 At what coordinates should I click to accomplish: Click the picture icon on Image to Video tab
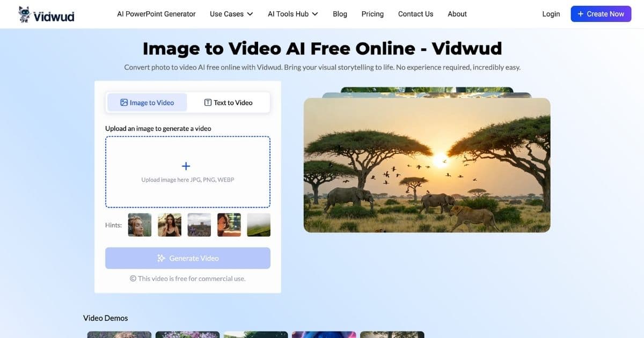pos(124,102)
